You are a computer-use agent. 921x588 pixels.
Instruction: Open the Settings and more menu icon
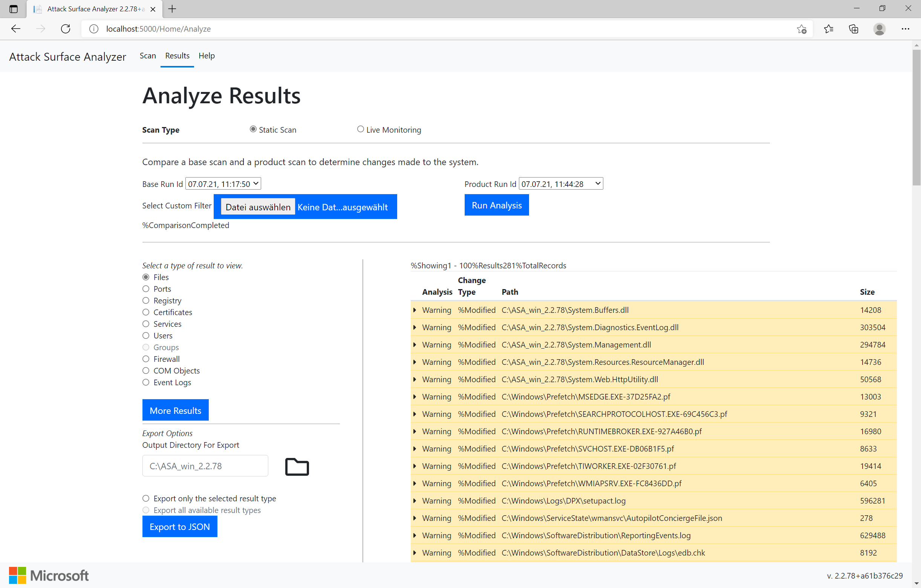[906, 29]
